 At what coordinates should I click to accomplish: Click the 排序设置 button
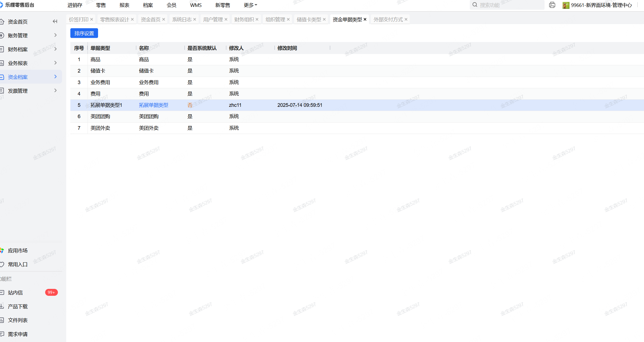[84, 33]
